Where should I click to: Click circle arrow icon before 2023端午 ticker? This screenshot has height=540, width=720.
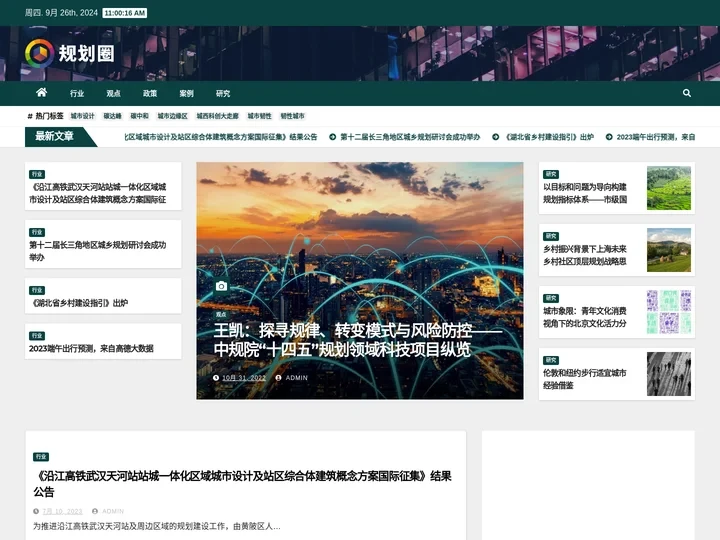point(609,137)
